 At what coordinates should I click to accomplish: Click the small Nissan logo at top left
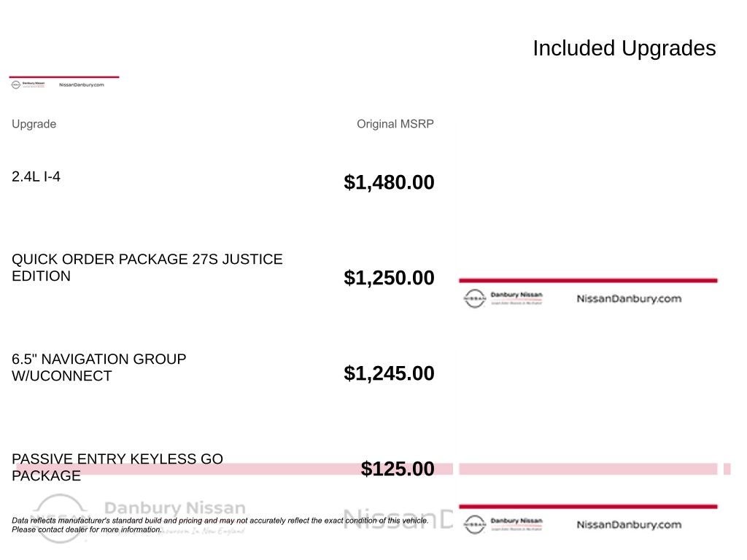(x=16, y=85)
